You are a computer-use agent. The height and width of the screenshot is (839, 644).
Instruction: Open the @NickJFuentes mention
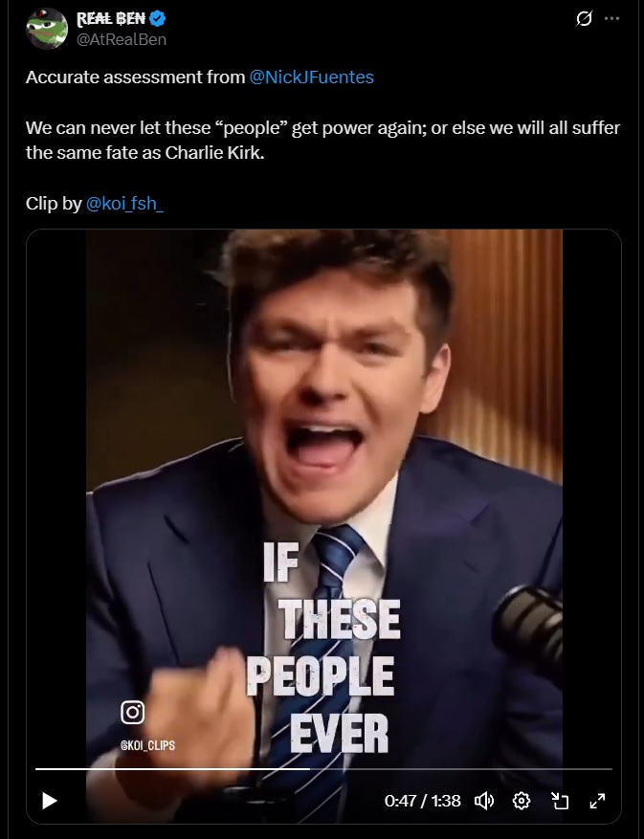312,77
